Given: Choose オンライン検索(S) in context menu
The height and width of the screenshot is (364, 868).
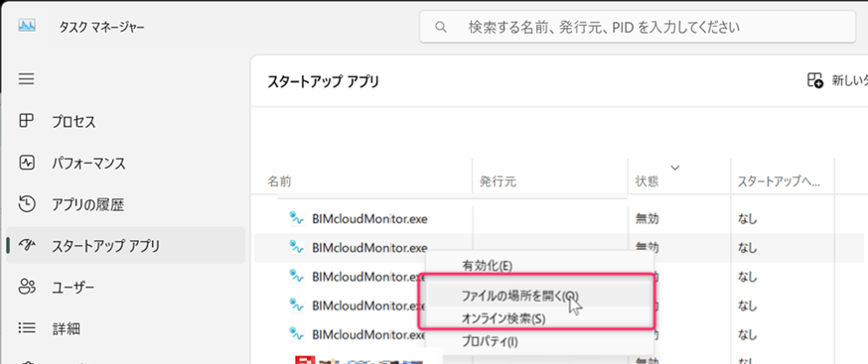Looking at the screenshot, I should pos(539,319).
